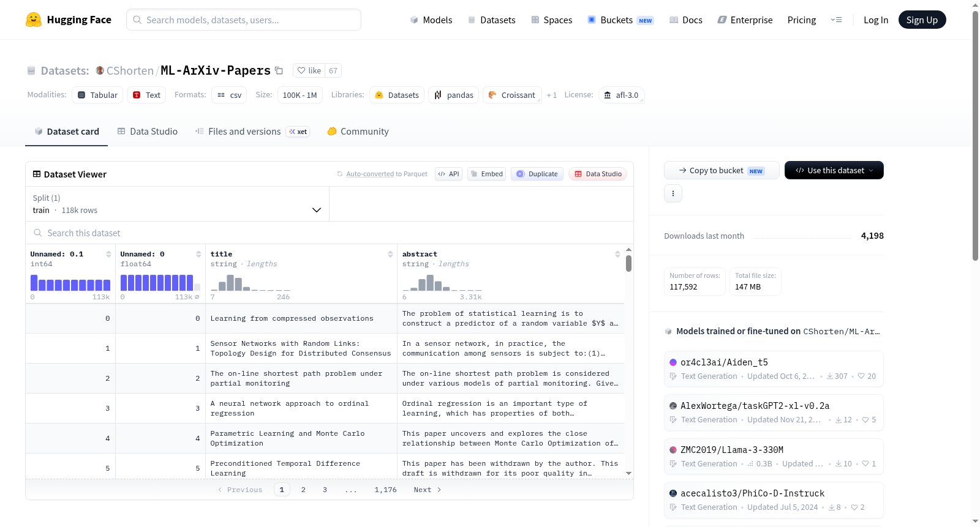Click the abstract column length histogram
Viewport: 980px width, 527px height.
(x=442, y=282)
